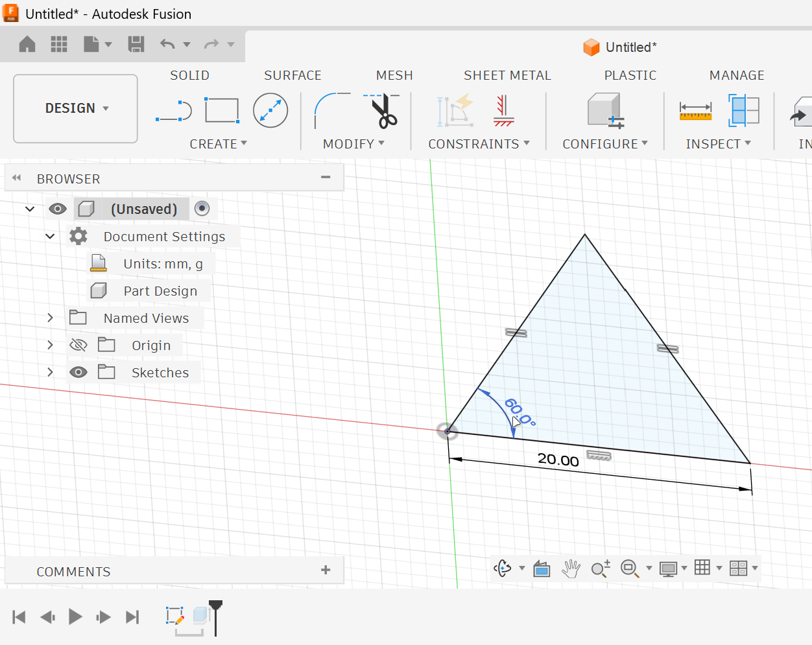Open the Data Panel grid icon
812x645 pixels.
(x=59, y=44)
